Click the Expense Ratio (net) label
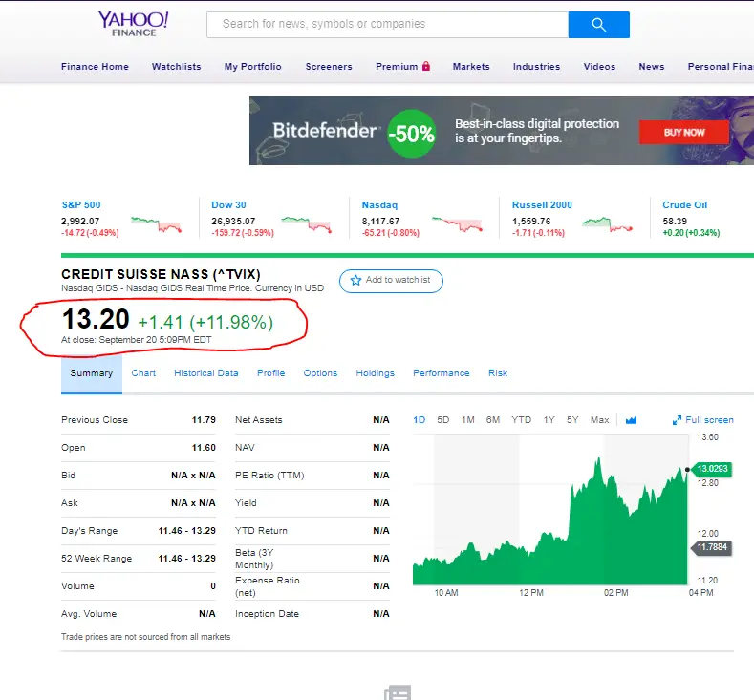 pyautogui.click(x=267, y=586)
